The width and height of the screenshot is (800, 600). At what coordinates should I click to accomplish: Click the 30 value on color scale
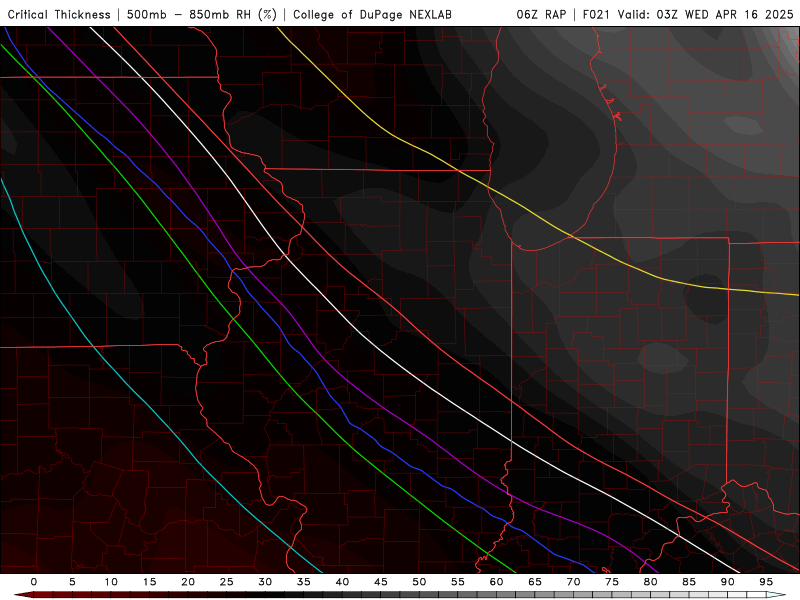tap(265, 582)
